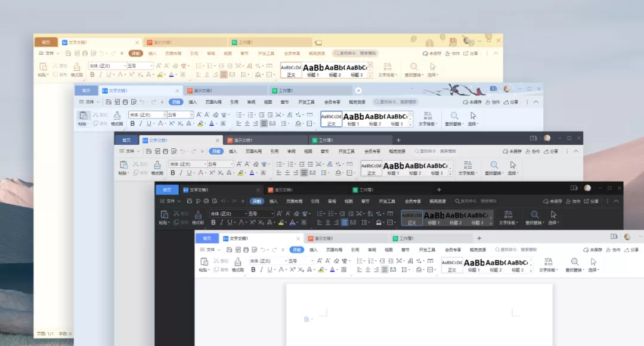
Task: Toggle Bold in dark gray window
Action: [x=173, y=173]
